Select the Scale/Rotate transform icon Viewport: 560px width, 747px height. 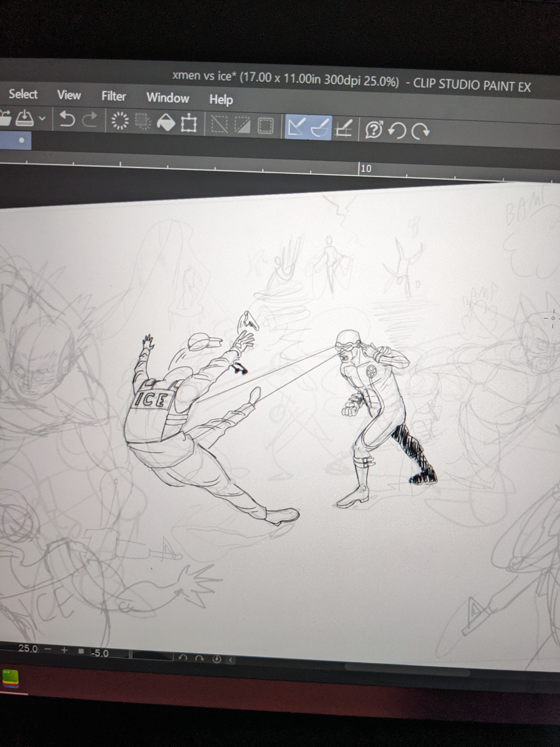pos(189,123)
